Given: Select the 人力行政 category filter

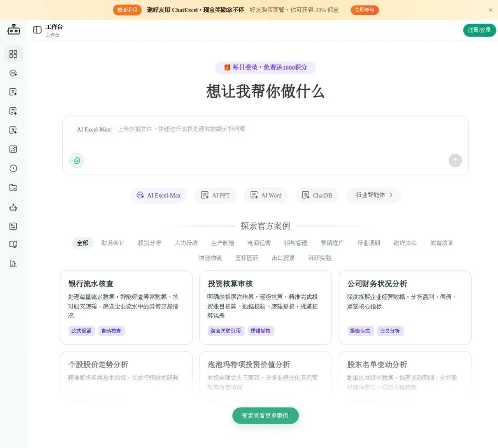Looking at the screenshot, I should pyautogui.click(x=186, y=243).
